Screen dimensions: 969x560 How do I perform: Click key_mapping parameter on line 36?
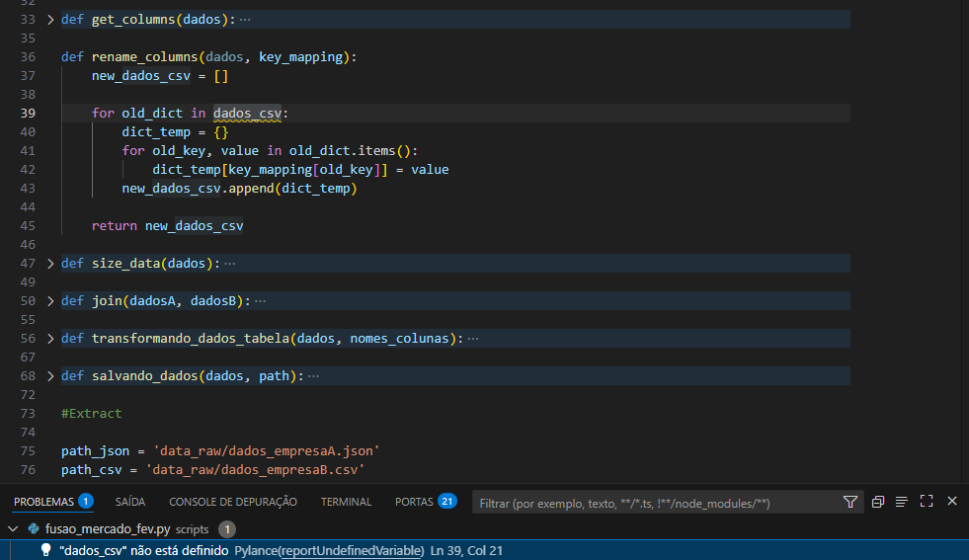pos(301,57)
